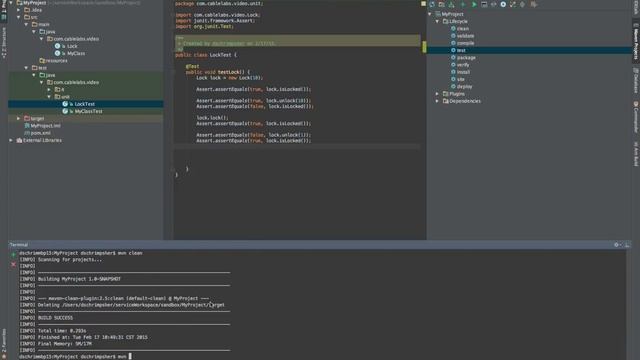
Task: Toggle Offline Mode in Maven toolbar
Action: (493, 4)
